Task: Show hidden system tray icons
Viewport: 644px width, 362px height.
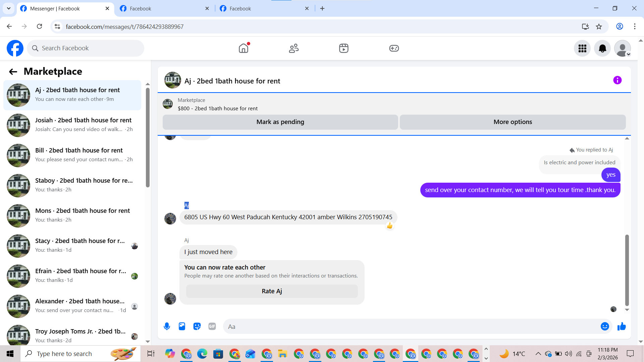Action: [538, 354]
